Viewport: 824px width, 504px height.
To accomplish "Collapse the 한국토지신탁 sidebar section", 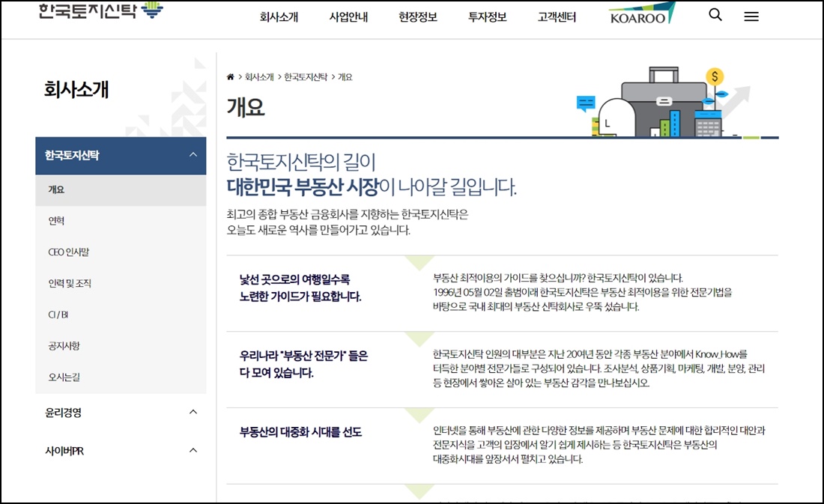I will pos(121,156).
